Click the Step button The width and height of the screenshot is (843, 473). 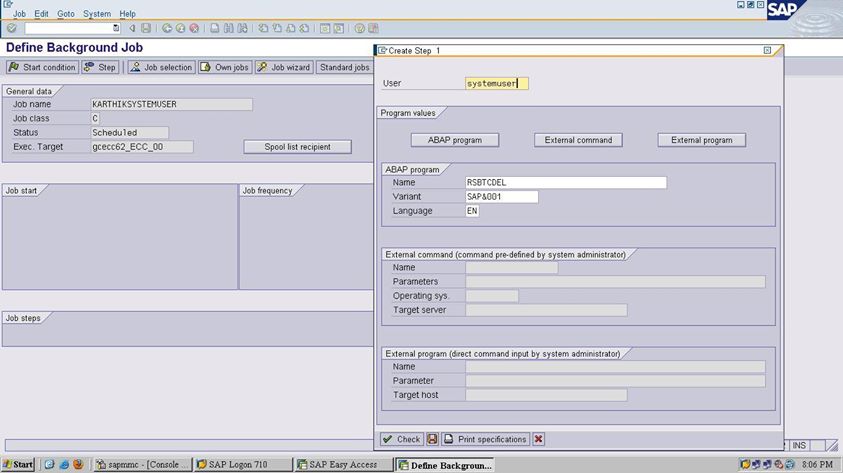(100, 67)
